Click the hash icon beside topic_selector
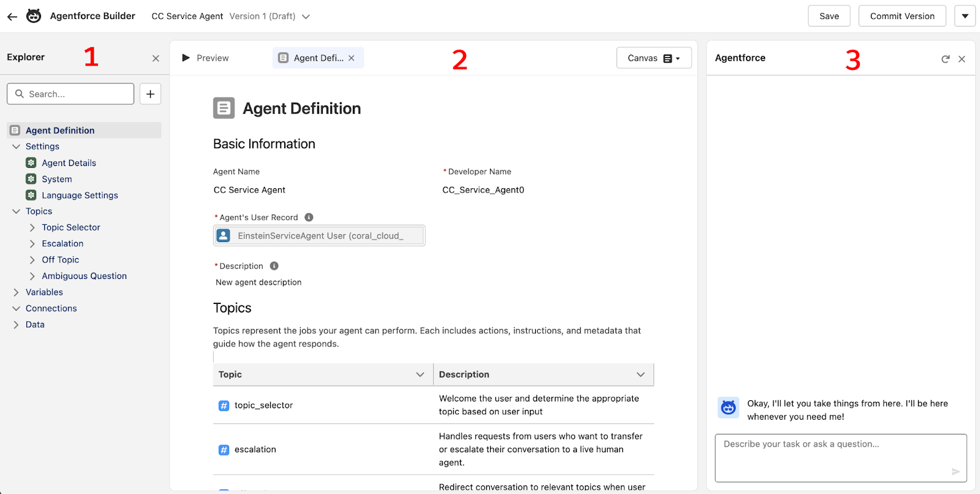This screenshot has width=980, height=494. pyautogui.click(x=224, y=405)
